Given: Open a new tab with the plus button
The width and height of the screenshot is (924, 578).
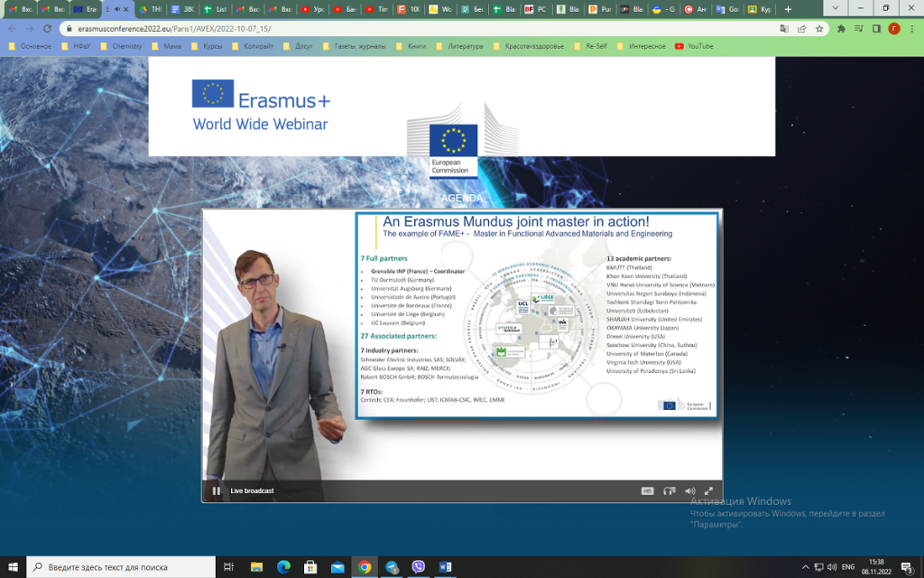Looking at the screenshot, I should point(788,9).
